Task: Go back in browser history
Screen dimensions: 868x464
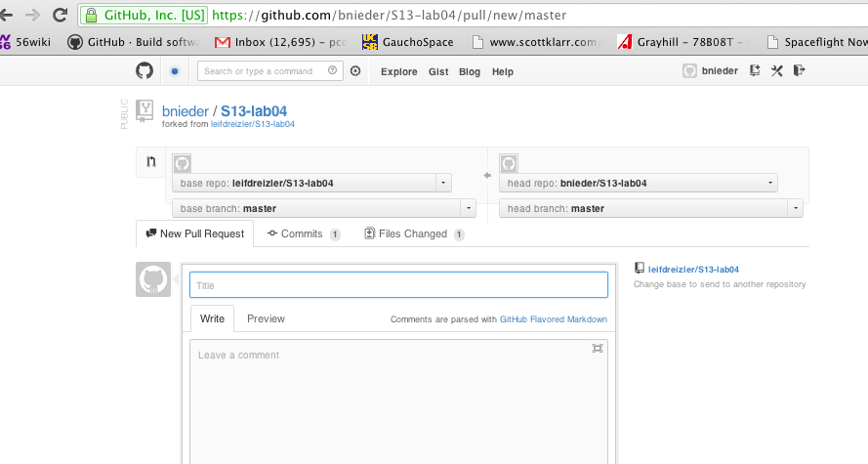Action: click(7, 15)
